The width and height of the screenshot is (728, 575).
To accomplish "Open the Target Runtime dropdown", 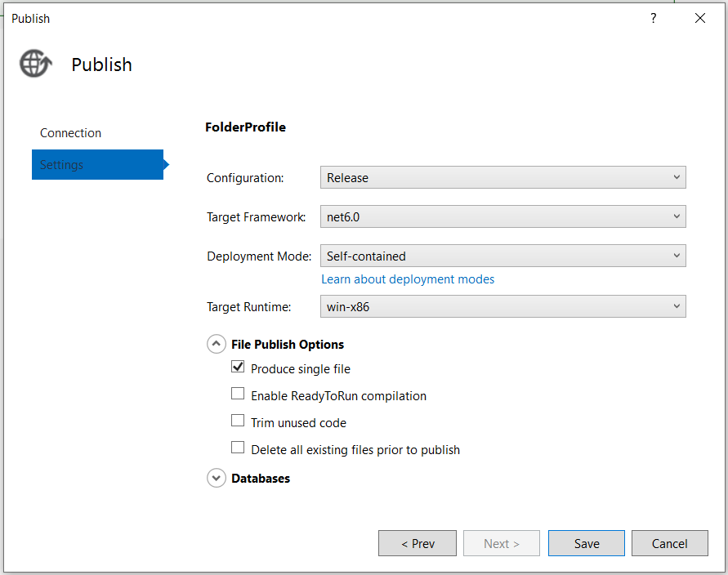I will click(x=502, y=306).
